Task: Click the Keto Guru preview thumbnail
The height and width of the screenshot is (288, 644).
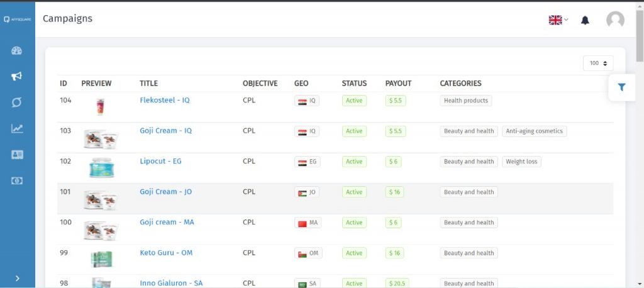Action: pos(101,259)
